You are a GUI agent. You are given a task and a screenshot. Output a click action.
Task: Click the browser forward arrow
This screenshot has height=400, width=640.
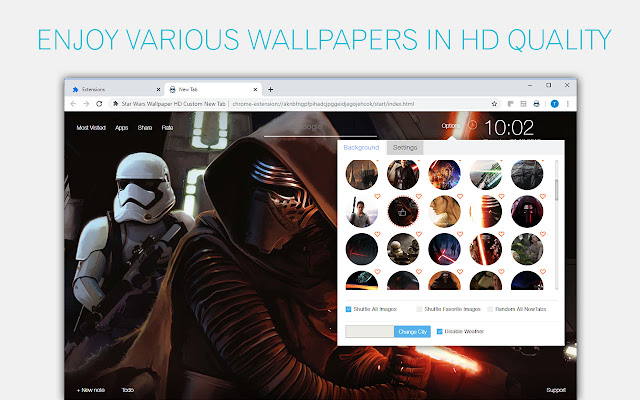(x=86, y=104)
